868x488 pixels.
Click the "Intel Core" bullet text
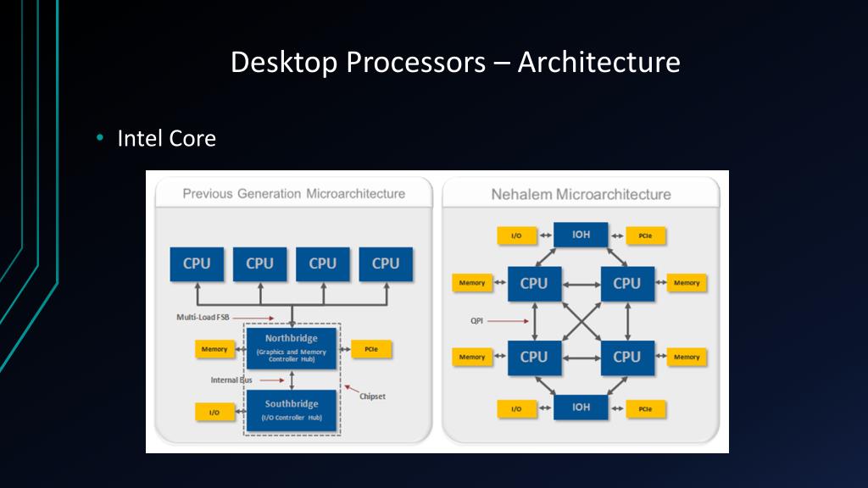(x=167, y=138)
